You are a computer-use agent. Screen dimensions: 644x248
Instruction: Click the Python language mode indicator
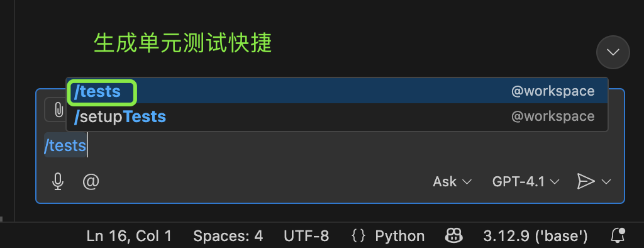point(399,236)
